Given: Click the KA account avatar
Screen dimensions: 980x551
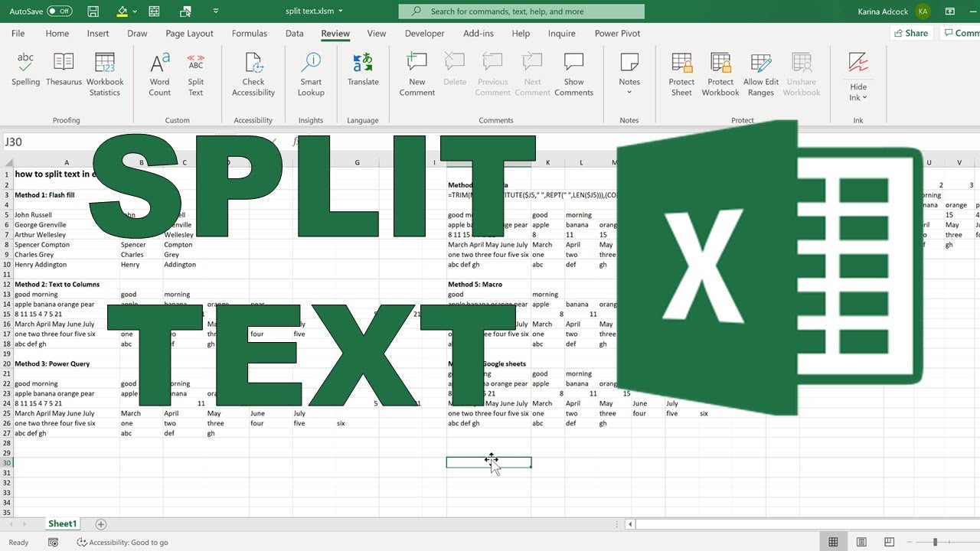Looking at the screenshot, I should pos(923,11).
